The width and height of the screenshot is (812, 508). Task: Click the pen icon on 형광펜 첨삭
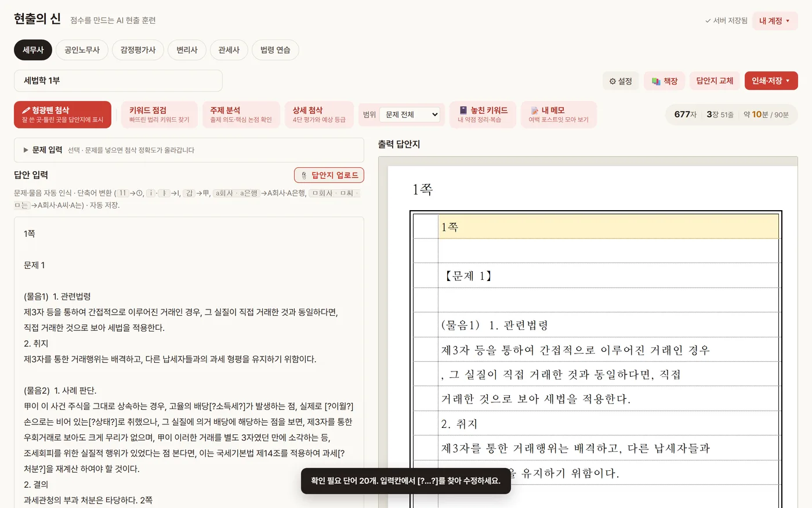point(26,110)
